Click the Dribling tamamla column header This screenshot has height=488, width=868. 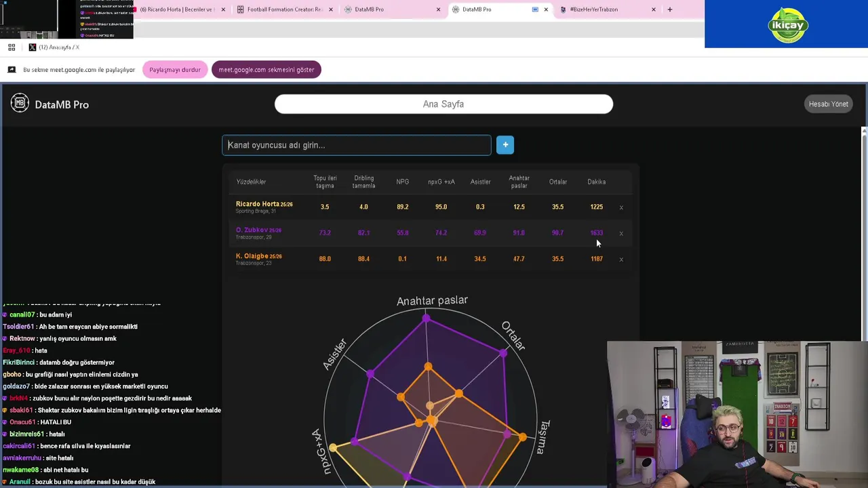pos(363,182)
